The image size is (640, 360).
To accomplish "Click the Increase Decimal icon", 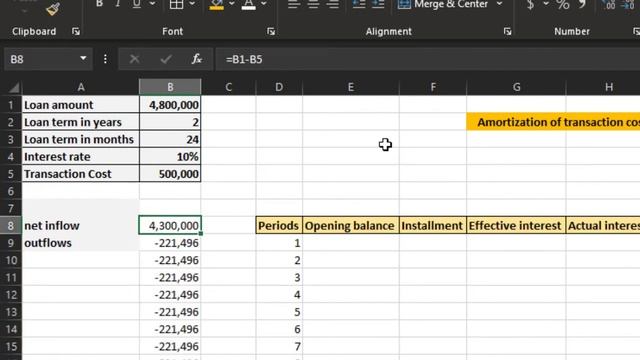I will 609,4.
